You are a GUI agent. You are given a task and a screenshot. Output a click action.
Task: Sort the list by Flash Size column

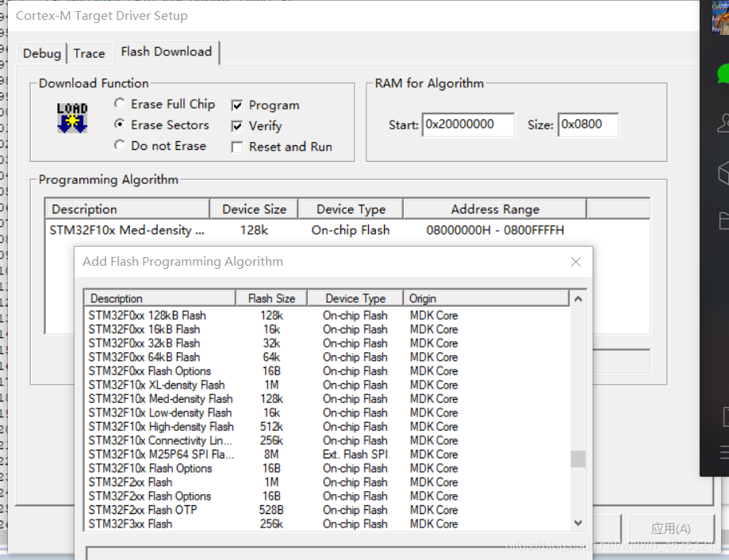tap(270, 298)
